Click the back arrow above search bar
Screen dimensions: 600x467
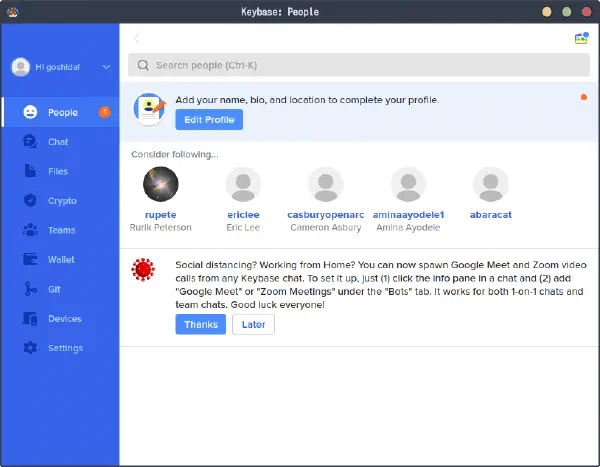pos(136,38)
